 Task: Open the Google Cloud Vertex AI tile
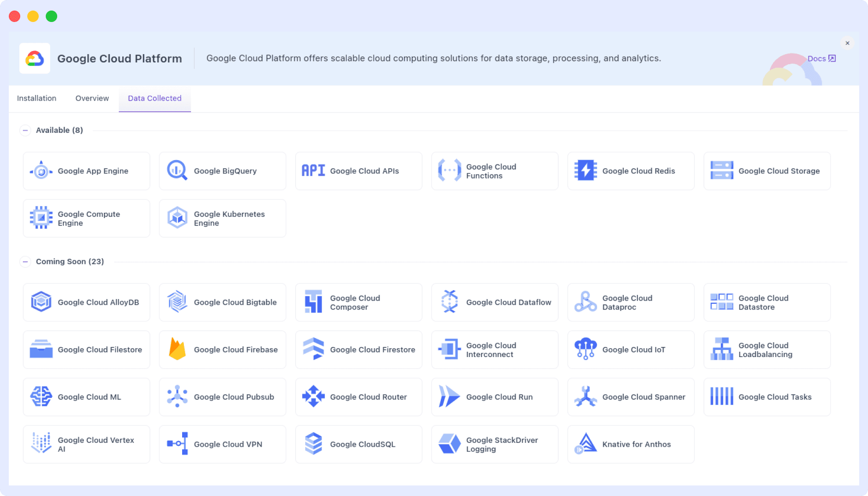(86, 444)
